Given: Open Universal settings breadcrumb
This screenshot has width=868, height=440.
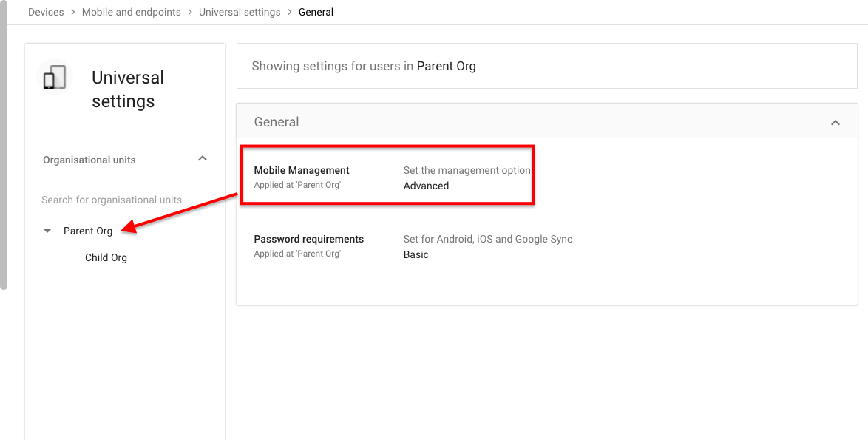Looking at the screenshot, I should point(240,12).
